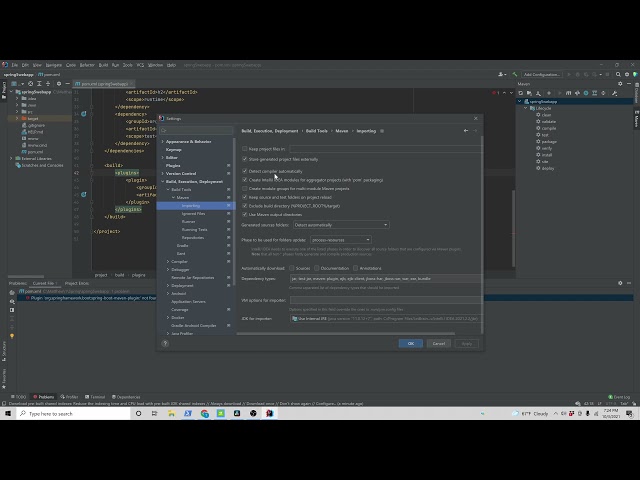Toggle 'Detect compiler automatically' checkbox
Image resolution: width=640 pixels, height=480 pixels.
(x=244, y=171)
